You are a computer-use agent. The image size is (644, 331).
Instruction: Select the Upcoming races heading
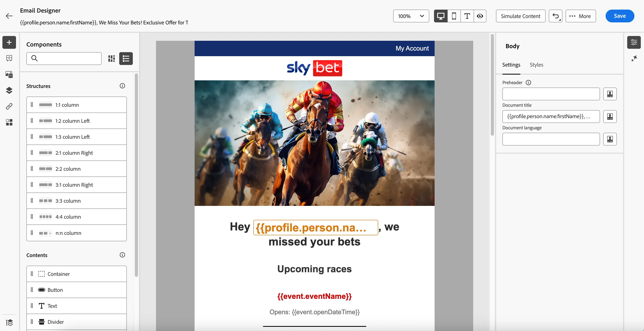(x=314, y=269)
